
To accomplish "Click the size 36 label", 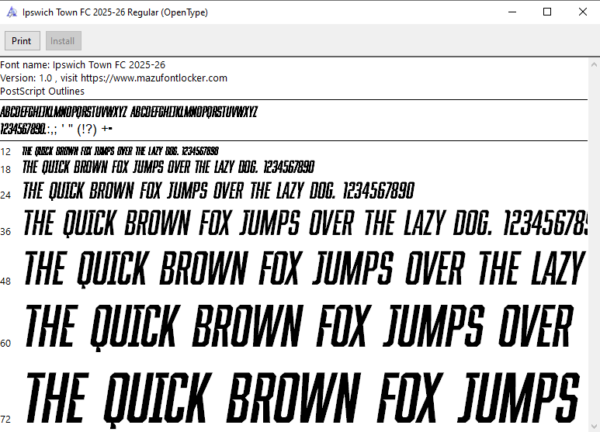I will point(5,232).
